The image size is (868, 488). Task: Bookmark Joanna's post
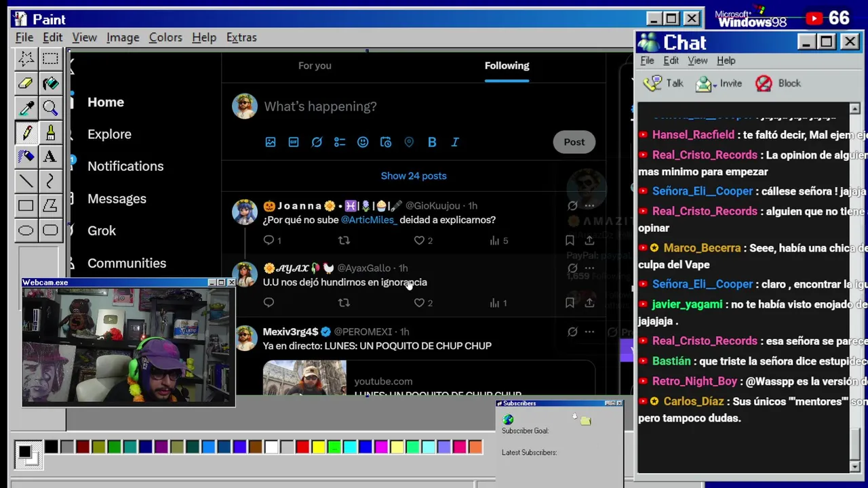pyautogui.click(x=570, y=240)
